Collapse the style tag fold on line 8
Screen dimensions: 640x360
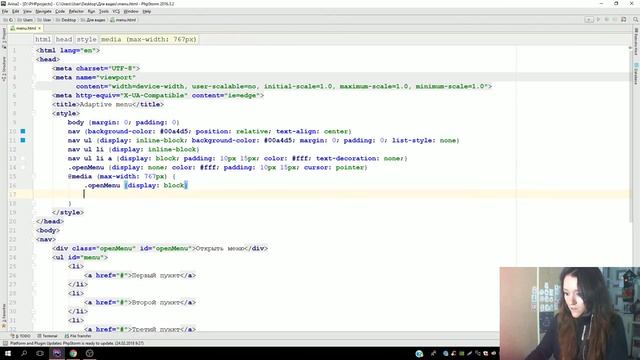(x=35, y=113)
